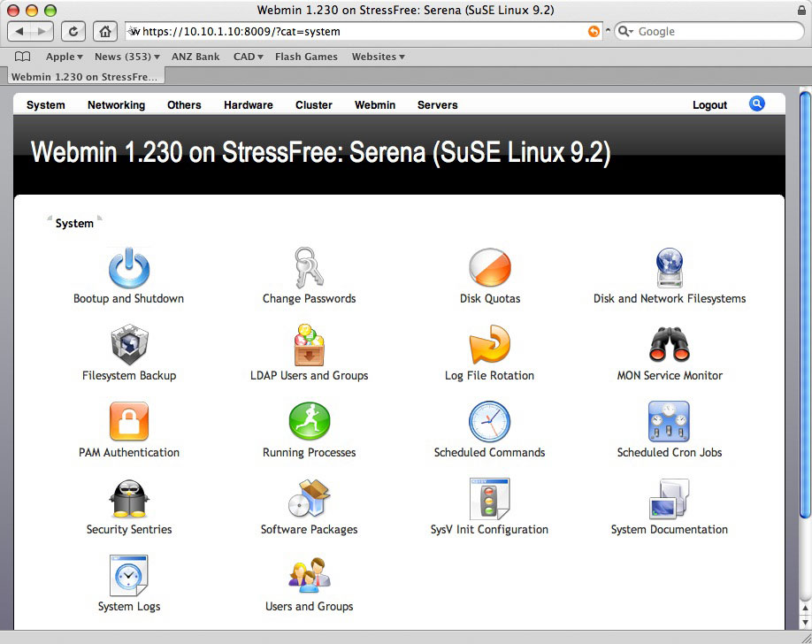Open the Disk Quotas pie icon
Image resolution: width=812 pixels, height=644 pixels.
(x=489, y=267)
